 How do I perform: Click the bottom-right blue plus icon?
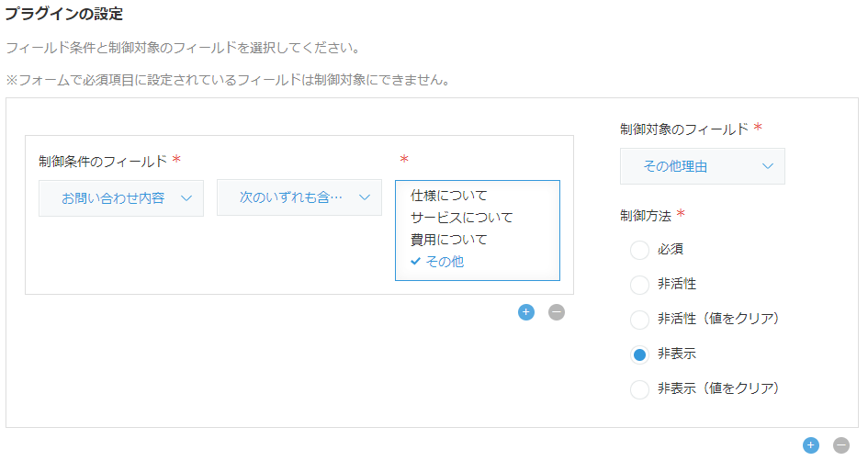pyautogui.click(x=810, y=445)
